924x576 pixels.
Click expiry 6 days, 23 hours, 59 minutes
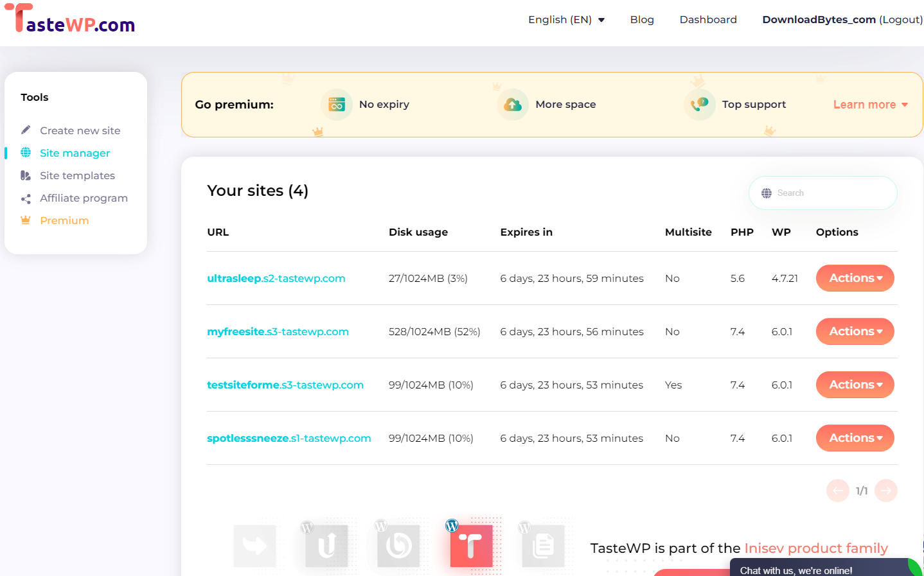coord(572,278)
